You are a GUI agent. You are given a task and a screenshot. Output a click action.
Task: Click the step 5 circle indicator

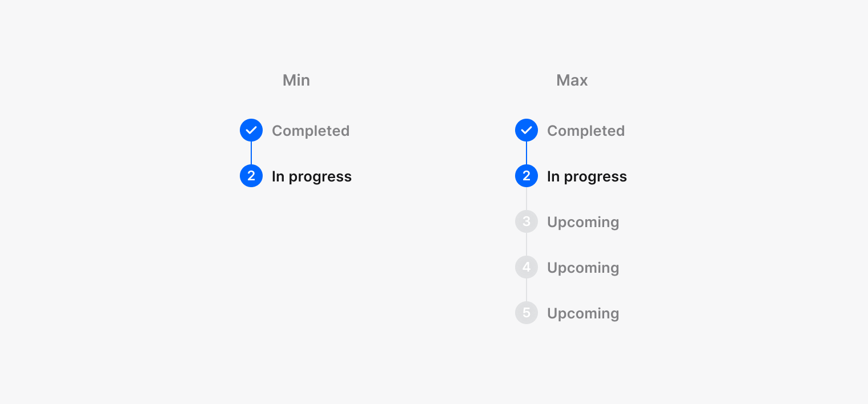click(x=527, y=313)
